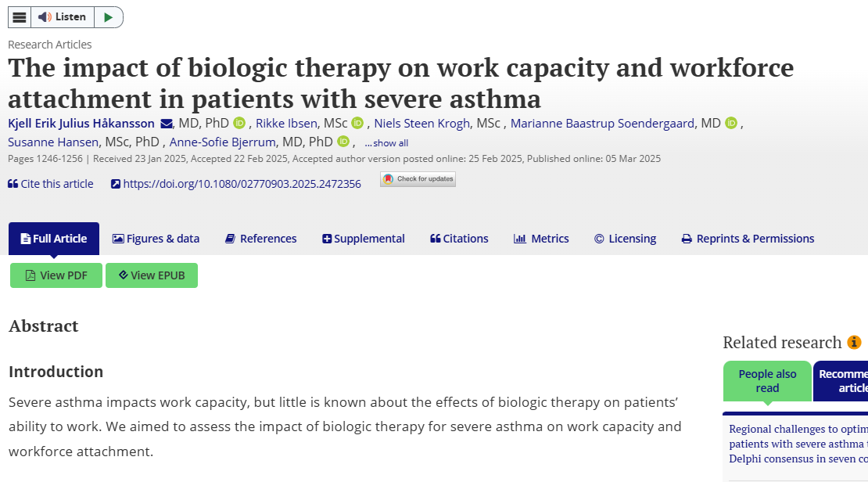Click the View PDF button
Image resolution: width=868 pixels, height=482 pixels.
56,275
